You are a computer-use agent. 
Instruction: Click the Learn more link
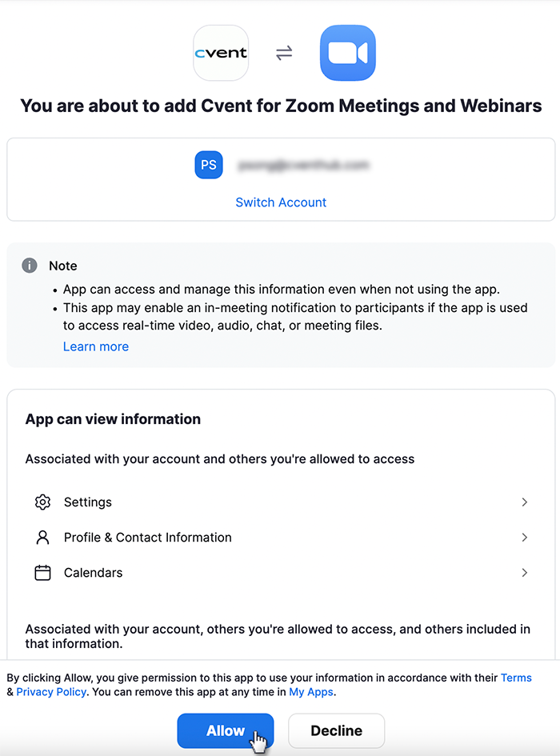pos(95,346)
